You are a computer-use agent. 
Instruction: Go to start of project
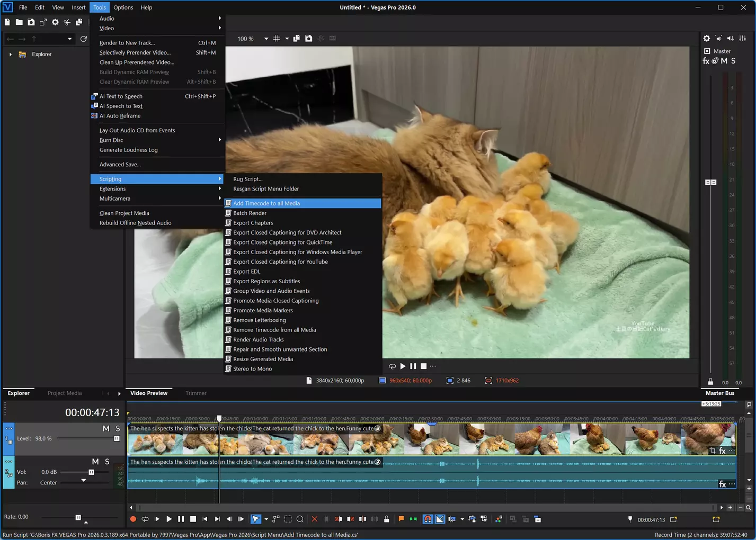point(205,519)
